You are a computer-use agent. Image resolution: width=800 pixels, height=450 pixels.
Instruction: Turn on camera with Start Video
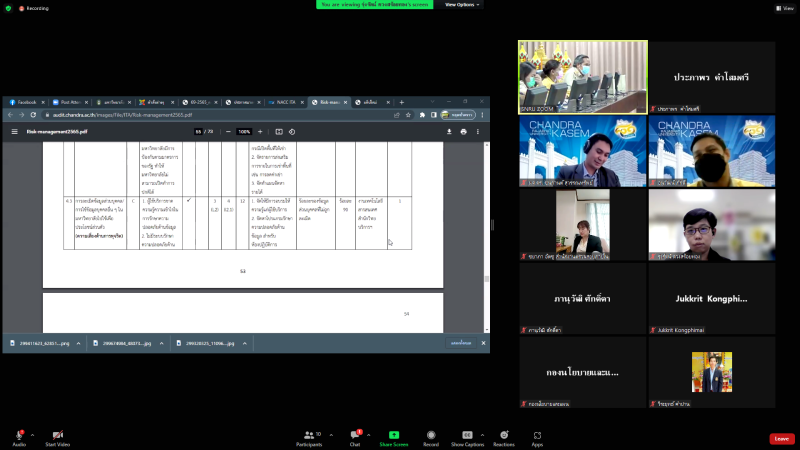tap(58, 435)
